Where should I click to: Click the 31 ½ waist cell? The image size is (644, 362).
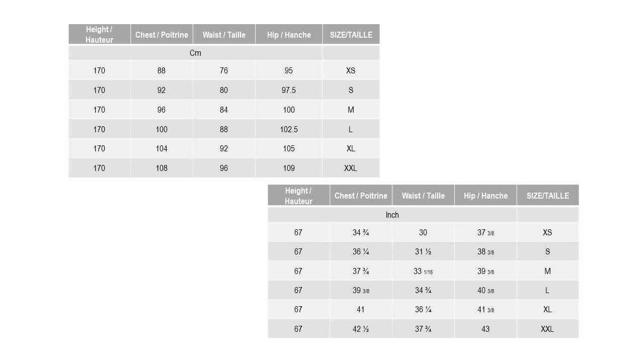[423, 251]
